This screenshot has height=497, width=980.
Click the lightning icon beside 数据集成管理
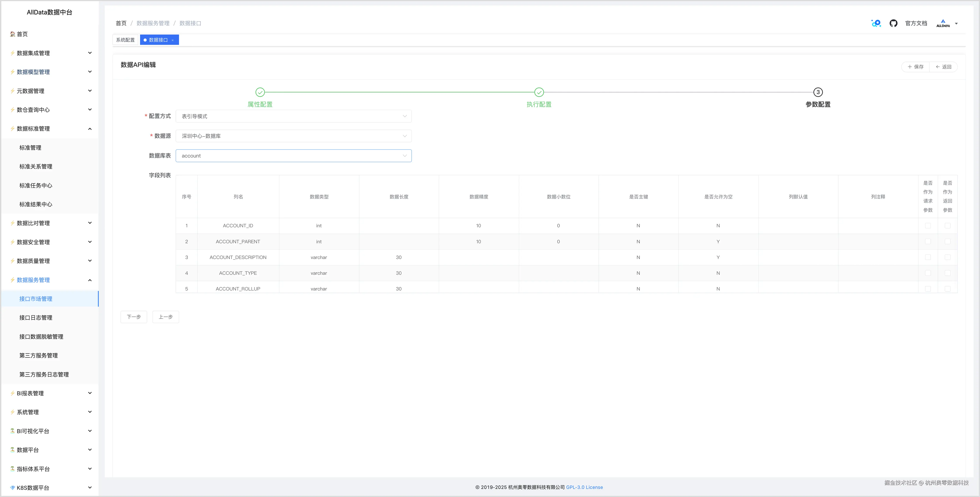(x=12, y=53)
